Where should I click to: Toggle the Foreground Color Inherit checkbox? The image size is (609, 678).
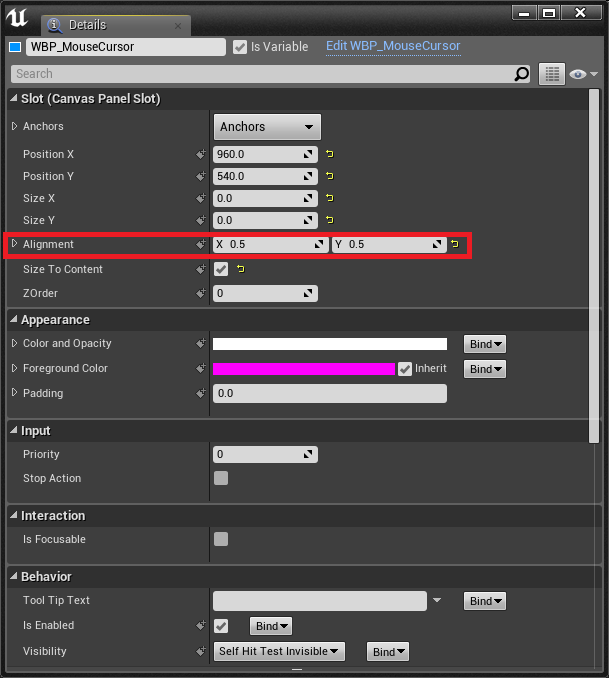point(405,369)
